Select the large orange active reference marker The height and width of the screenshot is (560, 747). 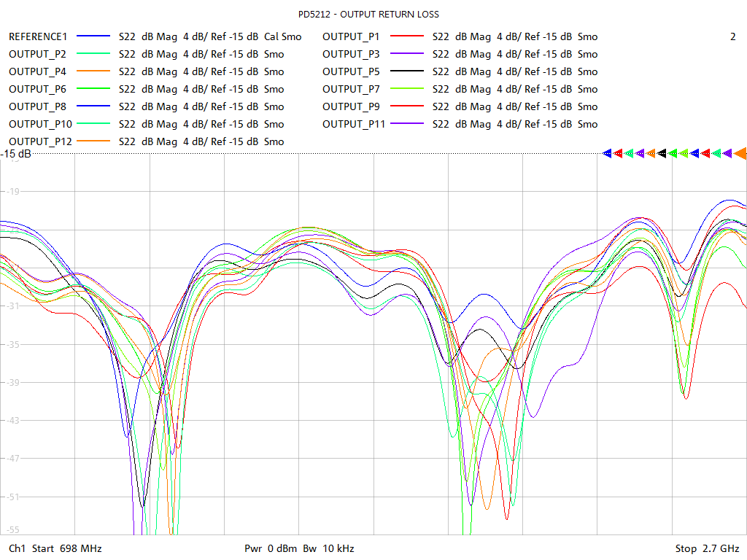coord(740,153)
